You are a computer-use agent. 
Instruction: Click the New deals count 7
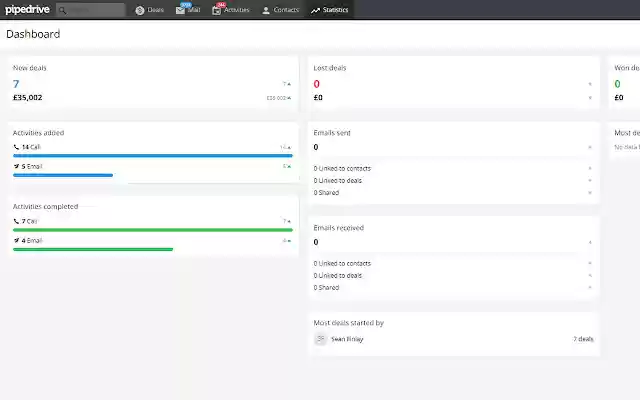[x=16, y=84]
